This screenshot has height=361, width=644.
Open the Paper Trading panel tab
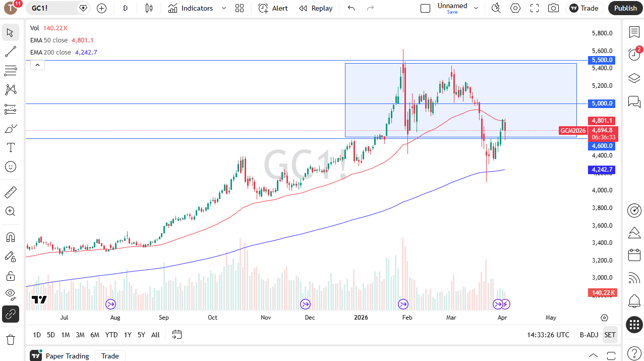(67, 356)
